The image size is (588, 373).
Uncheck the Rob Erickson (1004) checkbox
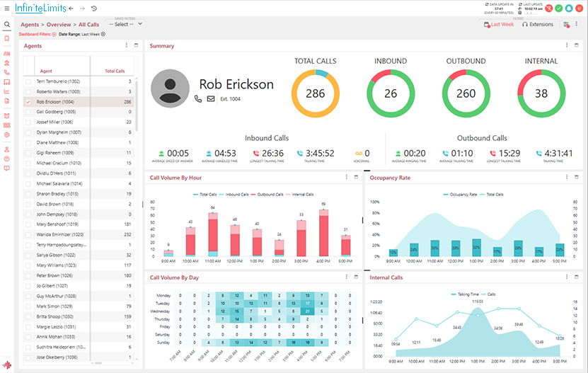[x=28, y=102]
